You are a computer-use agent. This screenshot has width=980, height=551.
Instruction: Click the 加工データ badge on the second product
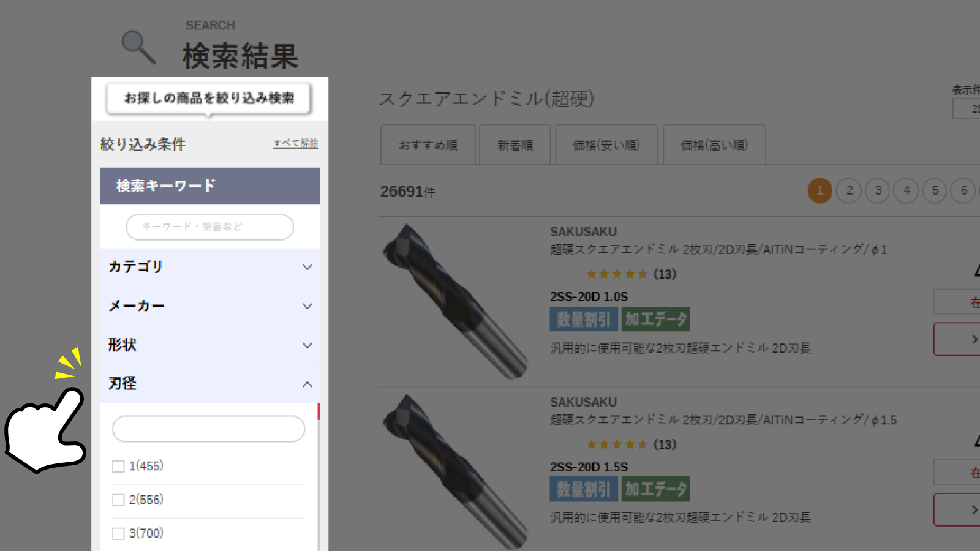[655, 489]
